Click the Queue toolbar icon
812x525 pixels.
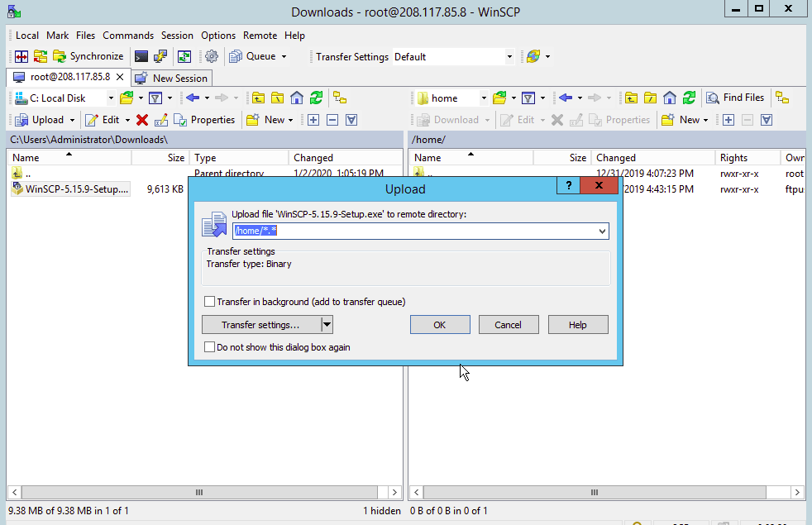click(x=236, y=56)
